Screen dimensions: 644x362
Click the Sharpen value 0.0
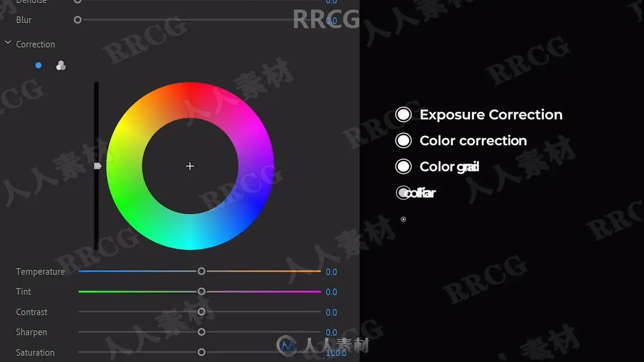click(x=331, y=333)
